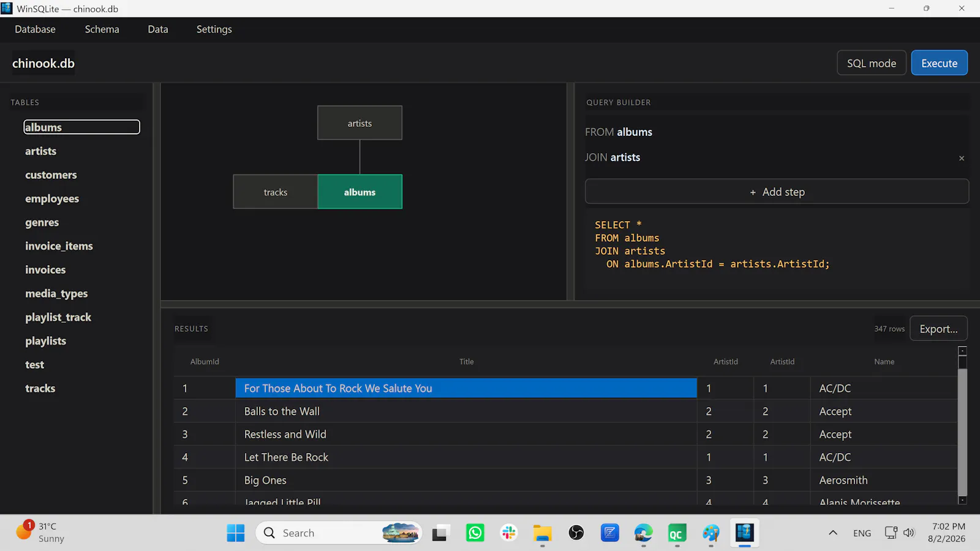Select the 'Balls to the Wall' cell
This screenshot has width=980, height=551.
[466, 411]
